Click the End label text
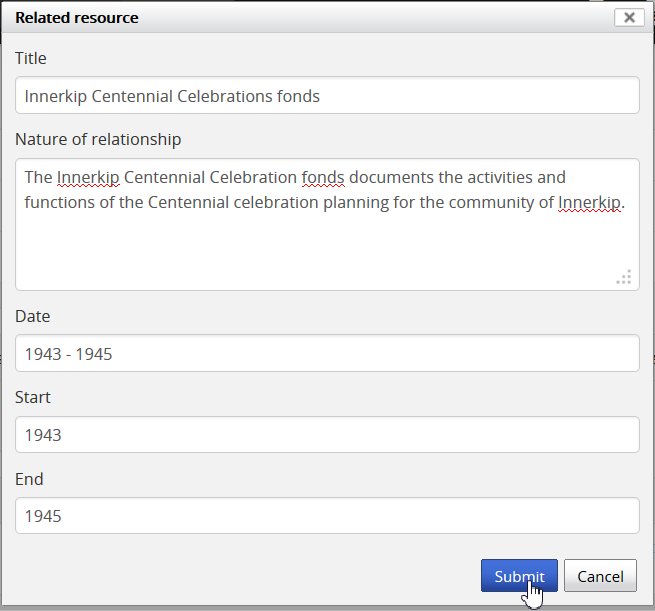Viewport: 655px width, 611px height. [29, 479]
